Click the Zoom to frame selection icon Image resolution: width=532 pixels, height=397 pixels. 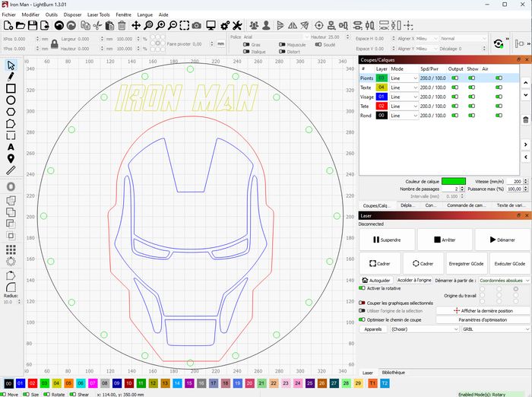(x=185, y=25)
